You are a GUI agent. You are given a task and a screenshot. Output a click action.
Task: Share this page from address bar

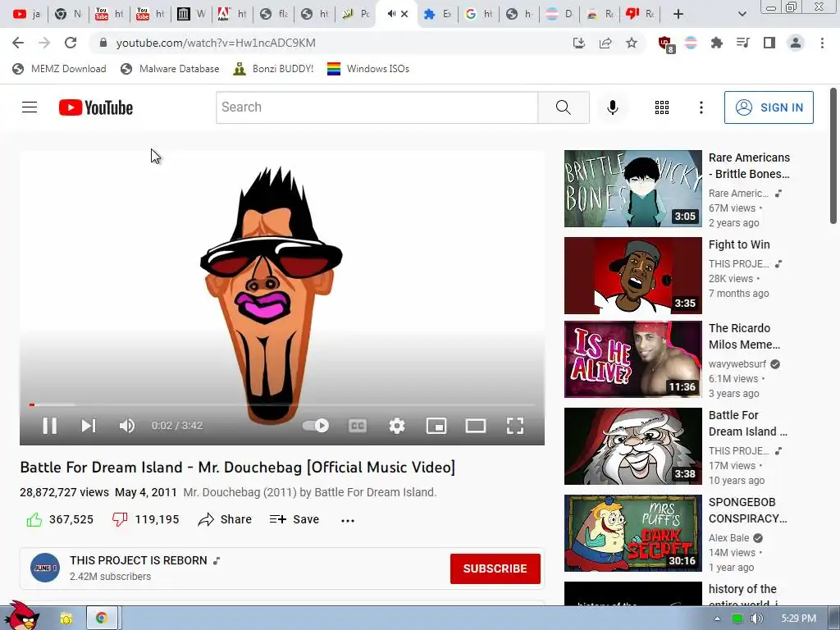[605, 43]
